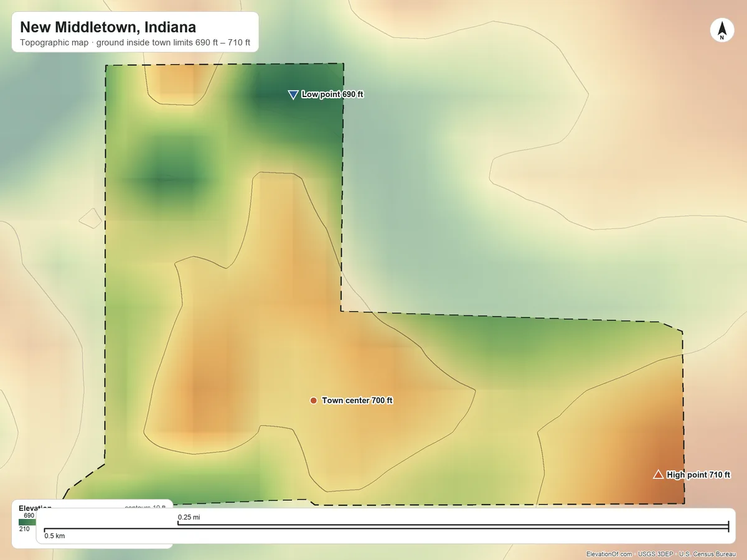Select the 'Low point 690 ft' label
Viewport: 747px width, 560px height.
332,95
